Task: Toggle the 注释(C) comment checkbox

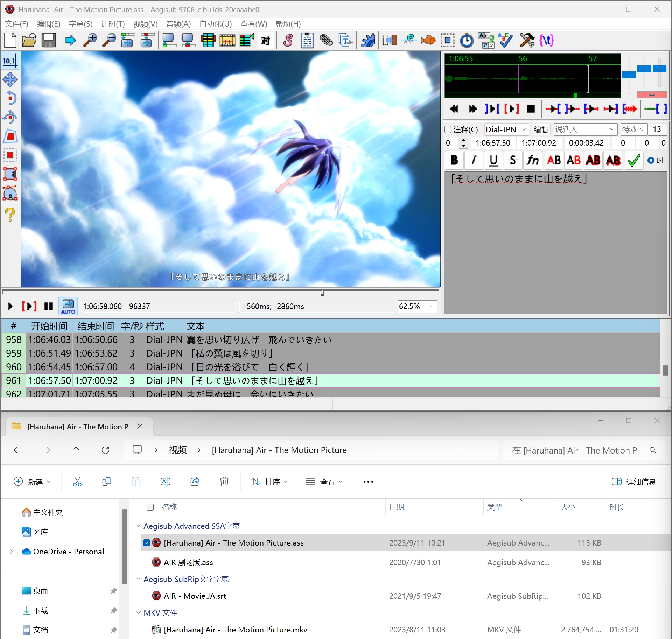Action: (448, 129)
